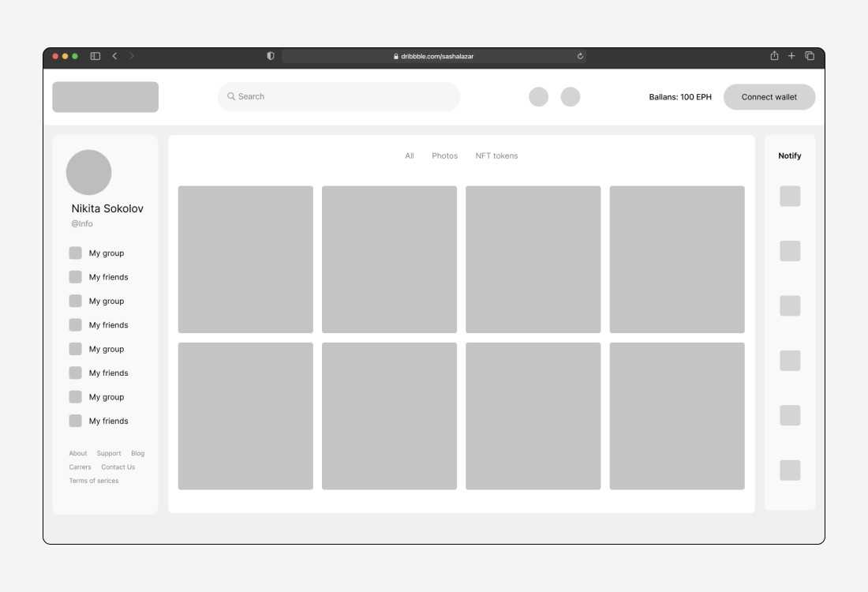This screenshot has height=592, width=868.
Task: Click the Notify heading
Action: tap(789, 155)
